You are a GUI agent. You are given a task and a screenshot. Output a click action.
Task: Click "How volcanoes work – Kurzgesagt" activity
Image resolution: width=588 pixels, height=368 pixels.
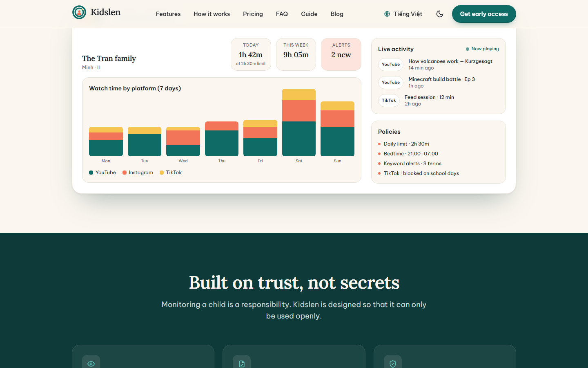[450, 61]
